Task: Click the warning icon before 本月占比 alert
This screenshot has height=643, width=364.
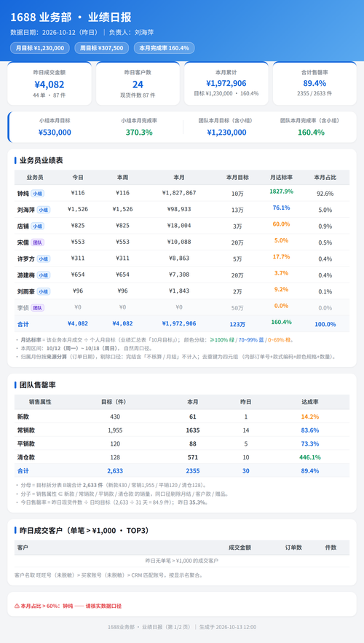Action: (17, 606)
